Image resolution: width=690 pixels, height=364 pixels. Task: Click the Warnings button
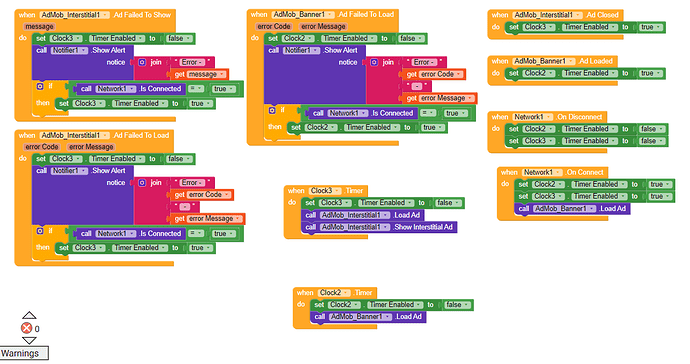(x=24, y=353)
